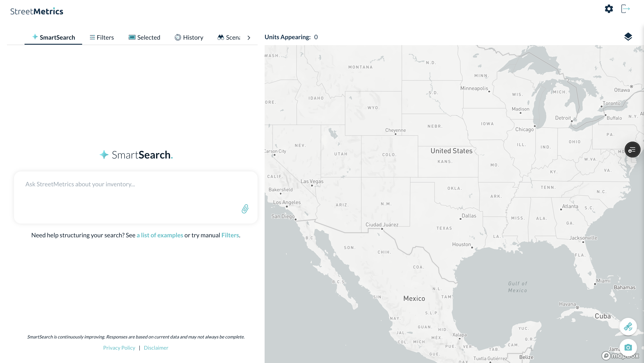Click San Diego on the map

pos(283,216)
